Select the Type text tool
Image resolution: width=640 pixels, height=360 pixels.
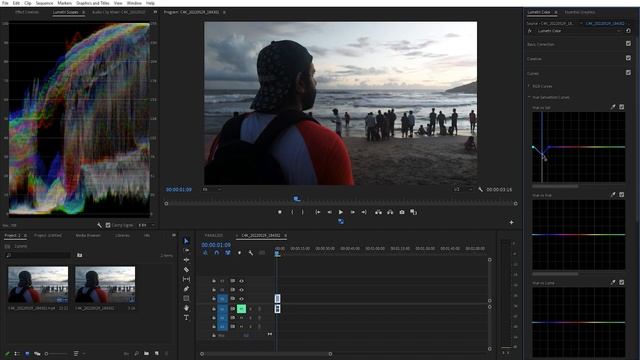tap(186, 318)
